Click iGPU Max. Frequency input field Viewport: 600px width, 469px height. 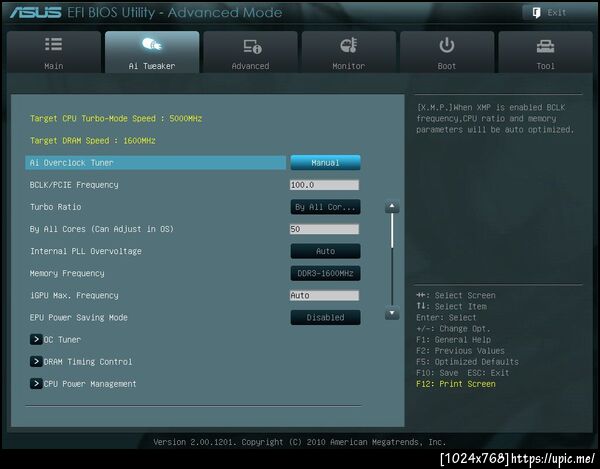[x=324, y=295]
